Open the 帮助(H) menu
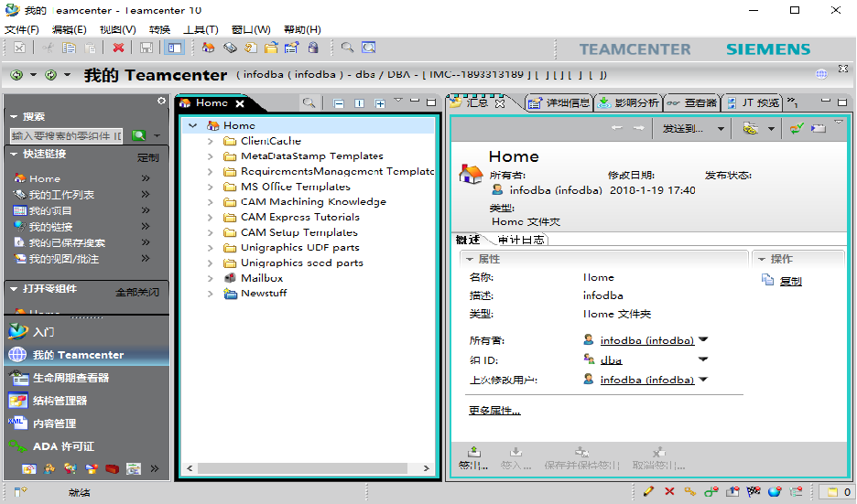Viewport: 857px width, 504px height. coord(302,29)
